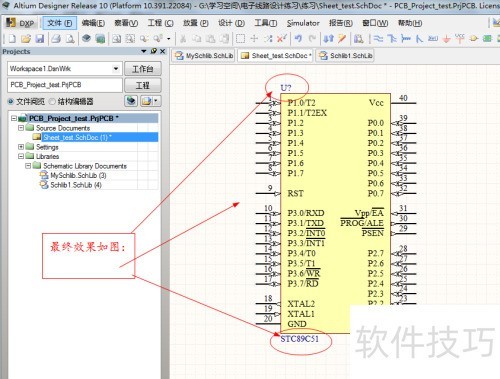Toggle the Projects panel pin icon
The image size is (500, 379).
(154, 51)
